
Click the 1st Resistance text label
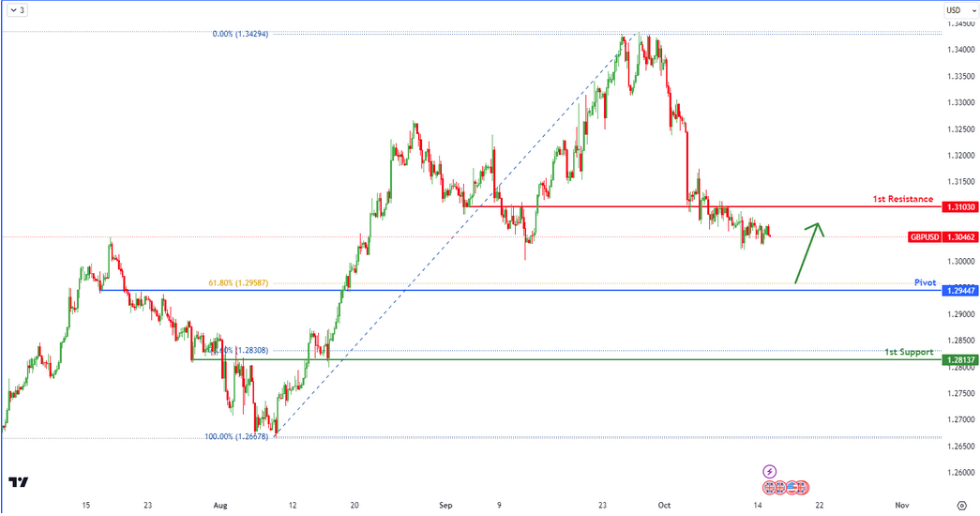902,199
